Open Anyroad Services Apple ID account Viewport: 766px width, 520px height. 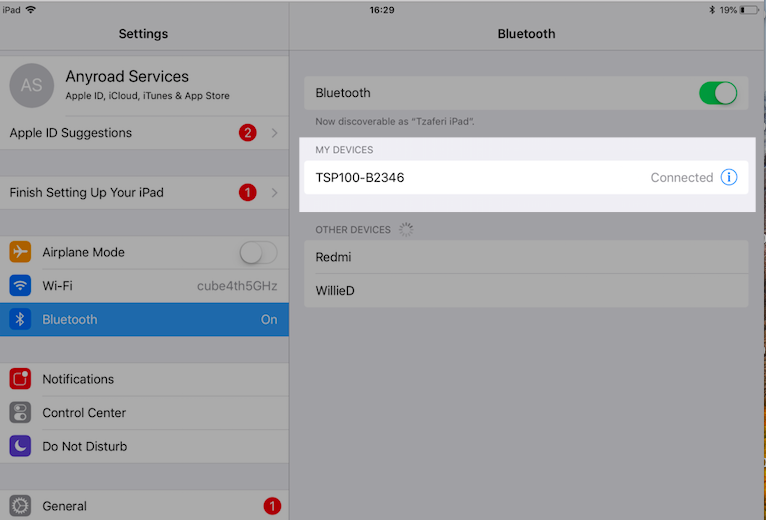tap(144, 86)
